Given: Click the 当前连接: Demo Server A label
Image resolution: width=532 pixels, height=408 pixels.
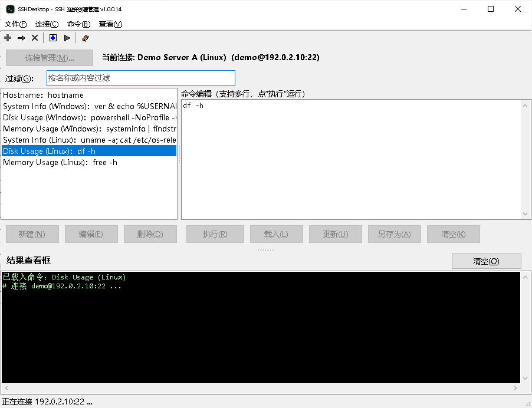Looking at the screenshot, I should (211, 57).
